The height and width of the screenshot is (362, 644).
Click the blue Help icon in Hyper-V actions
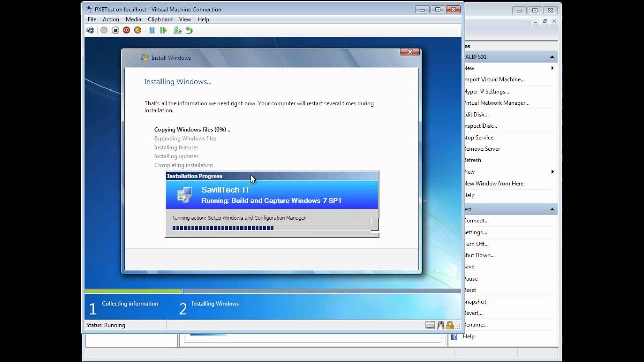pyautogui.click(x=454, y=337)
